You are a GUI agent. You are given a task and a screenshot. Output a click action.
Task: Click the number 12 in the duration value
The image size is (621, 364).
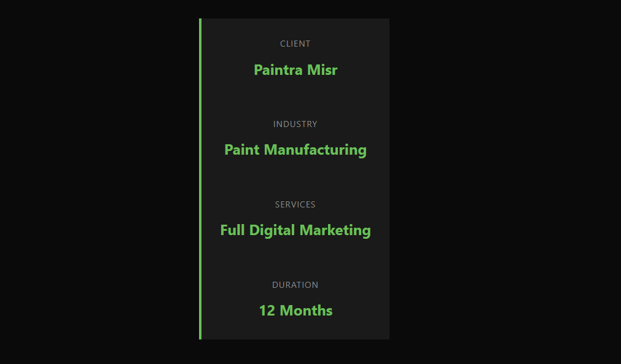click(267, 311)
